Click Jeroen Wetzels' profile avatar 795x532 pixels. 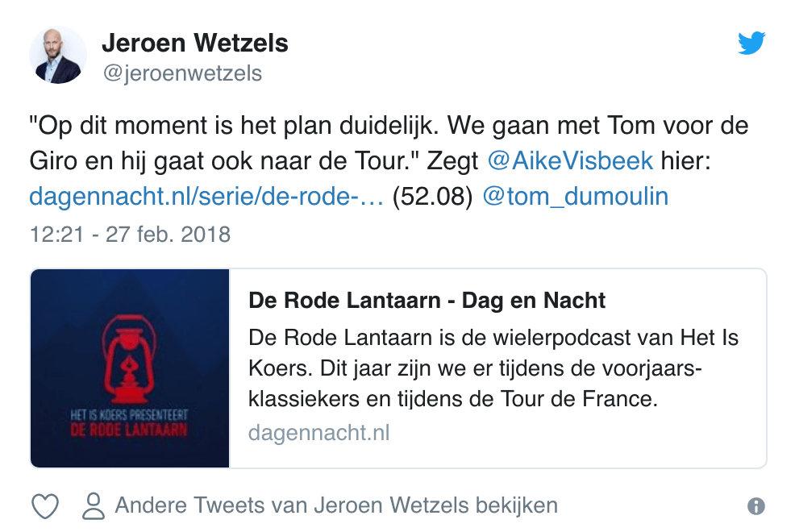point(57,55)
